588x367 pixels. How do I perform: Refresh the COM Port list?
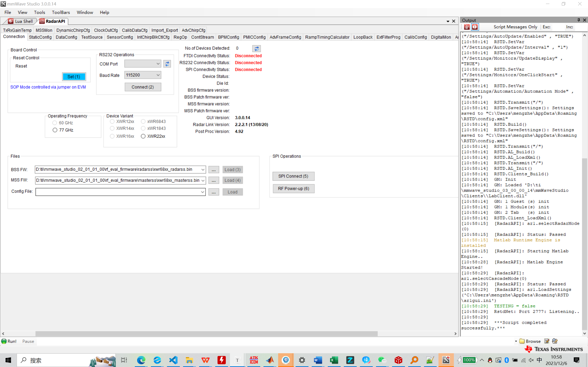(167, 64)
